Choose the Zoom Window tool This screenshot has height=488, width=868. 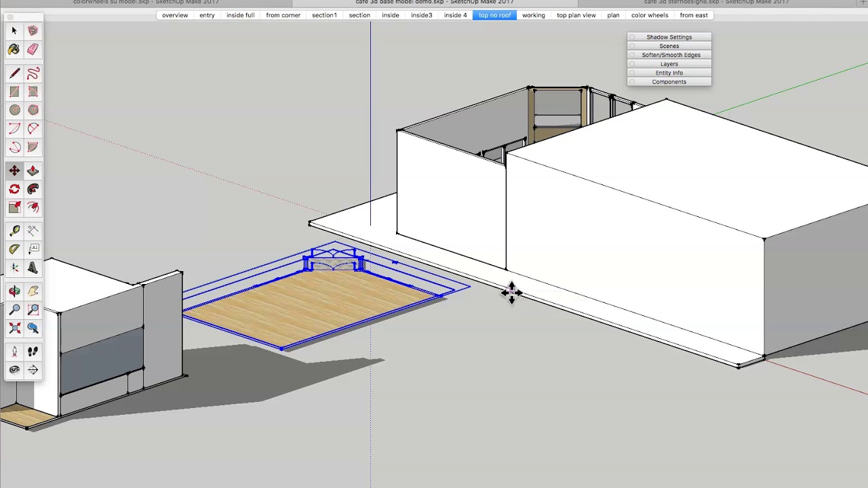33,310
